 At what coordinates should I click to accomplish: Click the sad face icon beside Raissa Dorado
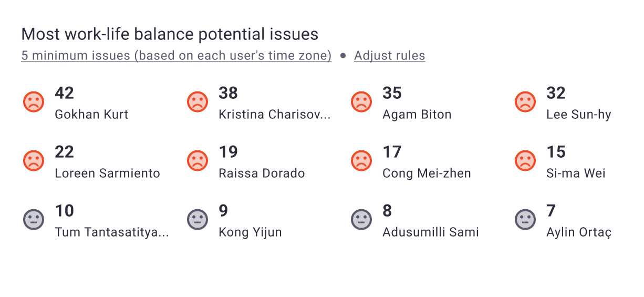pos(198,160)
